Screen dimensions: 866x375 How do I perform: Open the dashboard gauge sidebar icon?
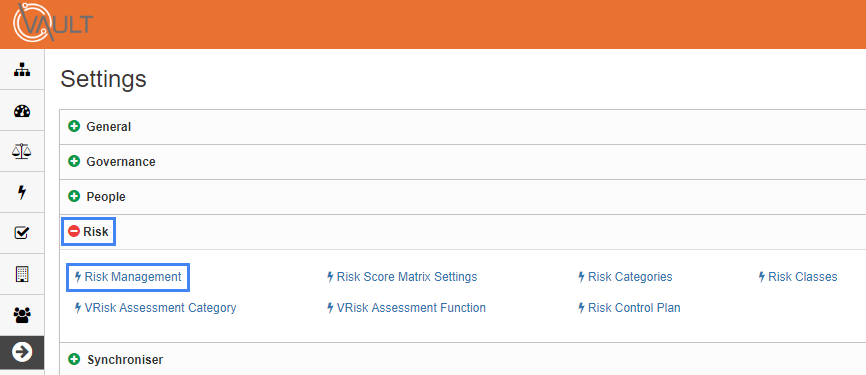(22, 110)
